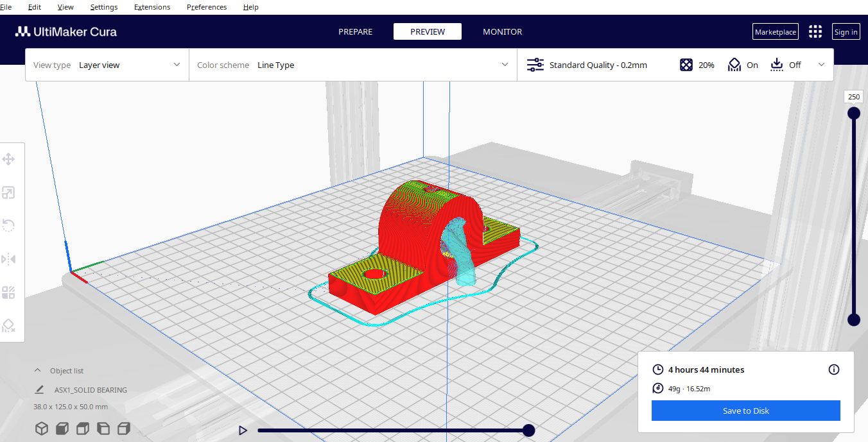Viewport: 868px width, 442px height.
Task: Select the Move tool icon
Action: coord(9,159)
